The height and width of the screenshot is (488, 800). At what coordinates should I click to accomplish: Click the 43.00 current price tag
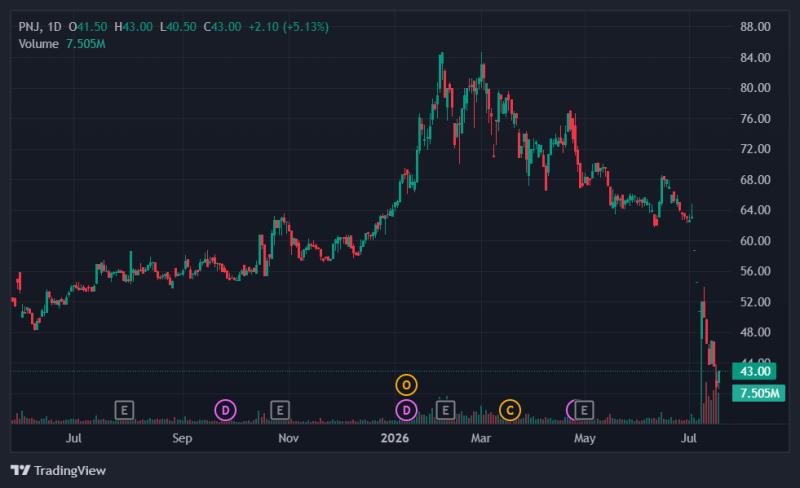[754, 371]
